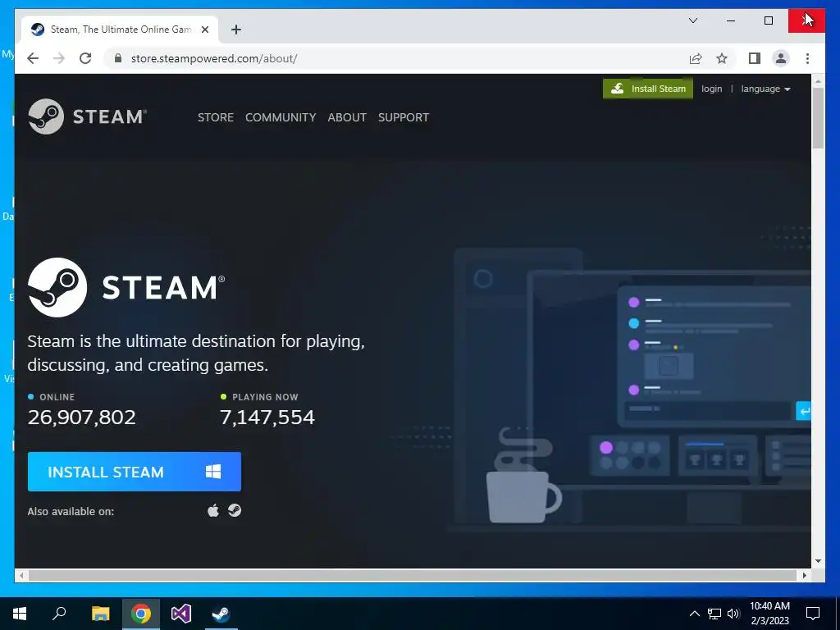Image resolution: width=840 pixels, height=630 pixels.
Task: Bookmark this page with the star icon
Action: (x=722, y=58)
